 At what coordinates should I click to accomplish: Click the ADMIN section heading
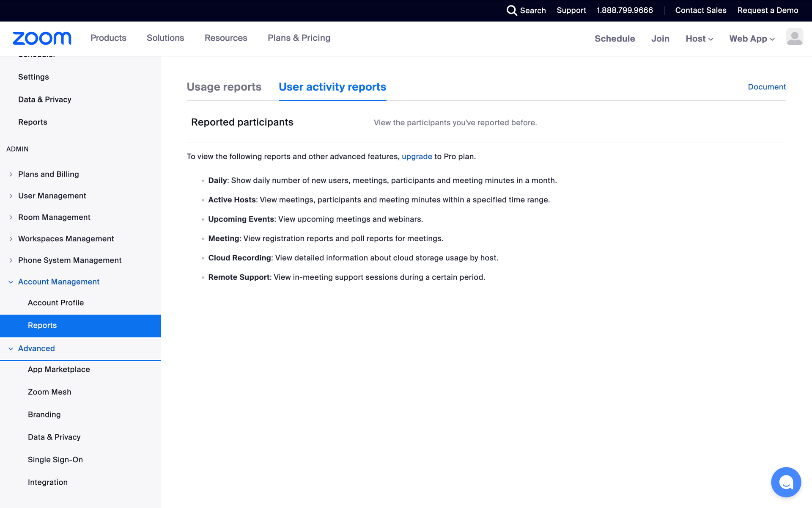[x=17, y=149]
